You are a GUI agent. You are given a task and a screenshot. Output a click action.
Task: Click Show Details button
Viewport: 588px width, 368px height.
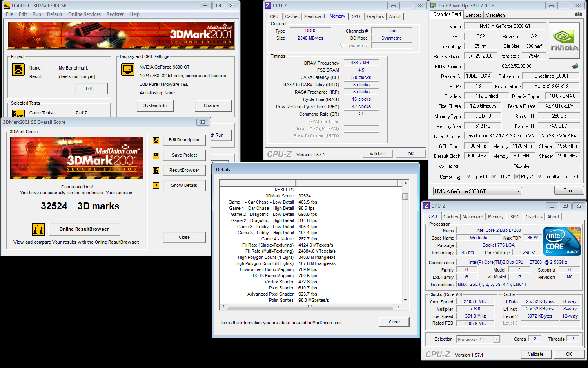pos(184,185)
